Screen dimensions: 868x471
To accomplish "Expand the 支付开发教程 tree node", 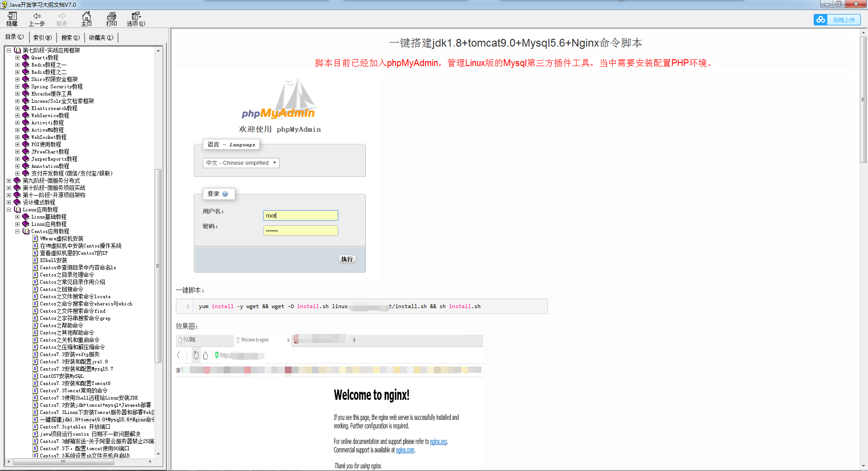I will point(17,173).
